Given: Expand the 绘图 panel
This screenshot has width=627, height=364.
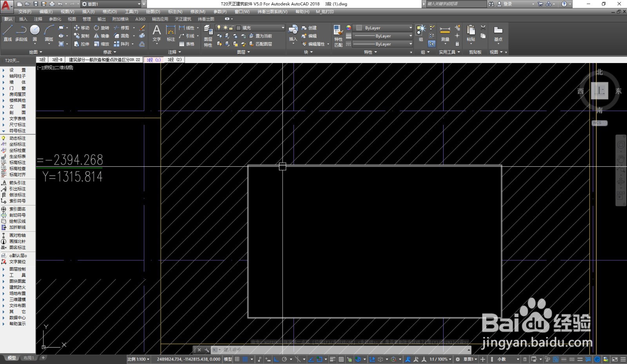Looking at the screenshot, I should [36, 52].
